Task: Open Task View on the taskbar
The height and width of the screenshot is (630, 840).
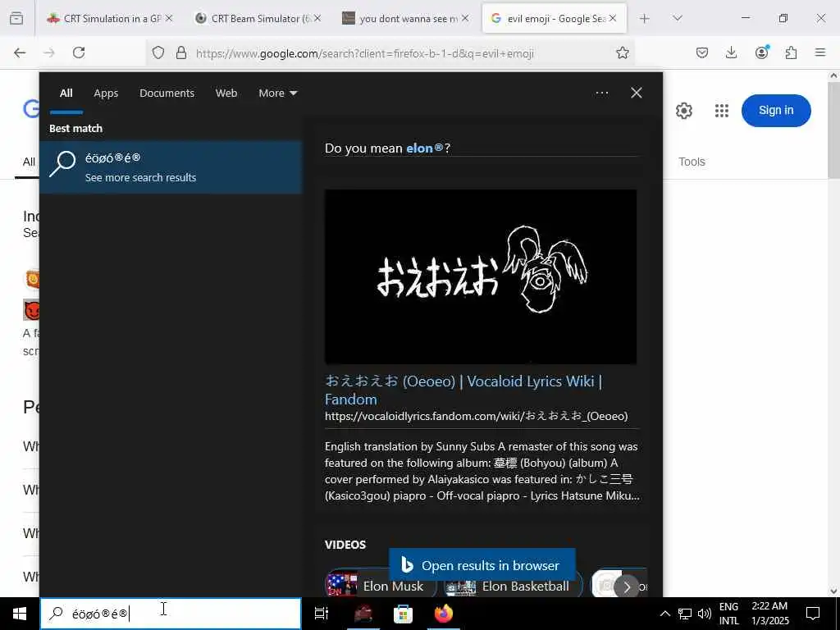Action: (322, 614)
